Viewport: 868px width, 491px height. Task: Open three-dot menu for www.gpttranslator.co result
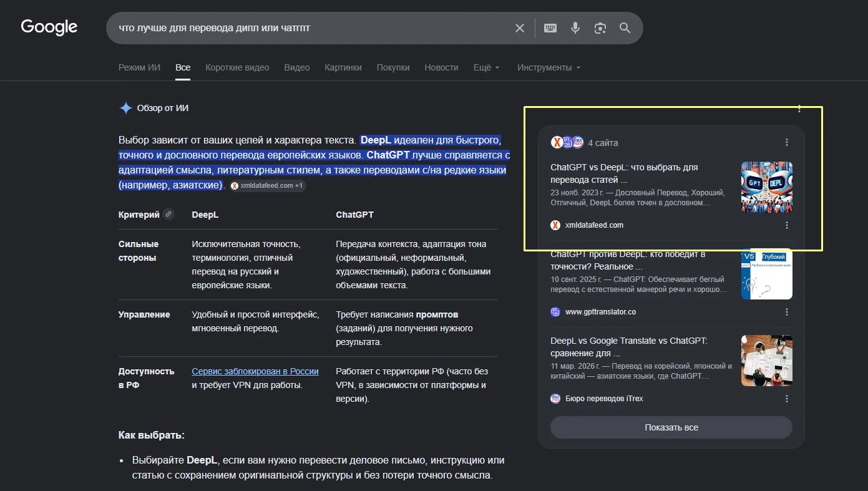(x=786, y=312)
